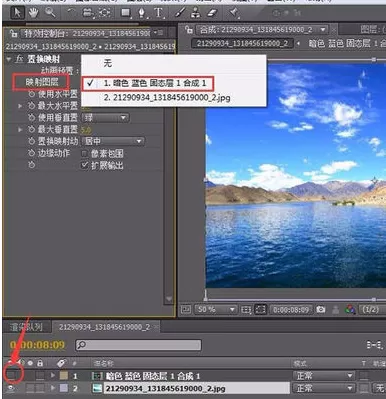Select the 21290934_131845619000_2 timeline tab
Image resolution: width=386 pixels, height=399 pixels.
pyautogui.click(x=104, y=327)
